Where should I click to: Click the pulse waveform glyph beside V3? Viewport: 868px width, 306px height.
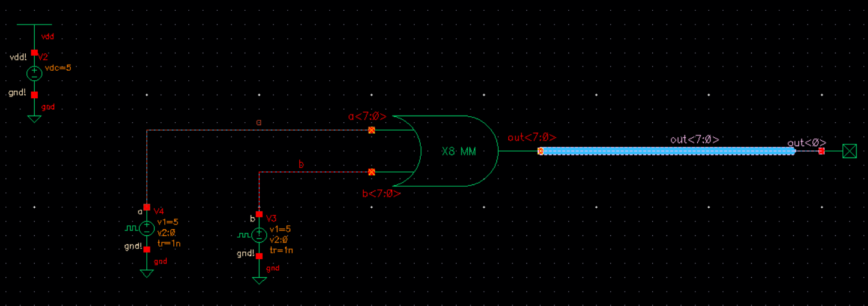point(243,235)
